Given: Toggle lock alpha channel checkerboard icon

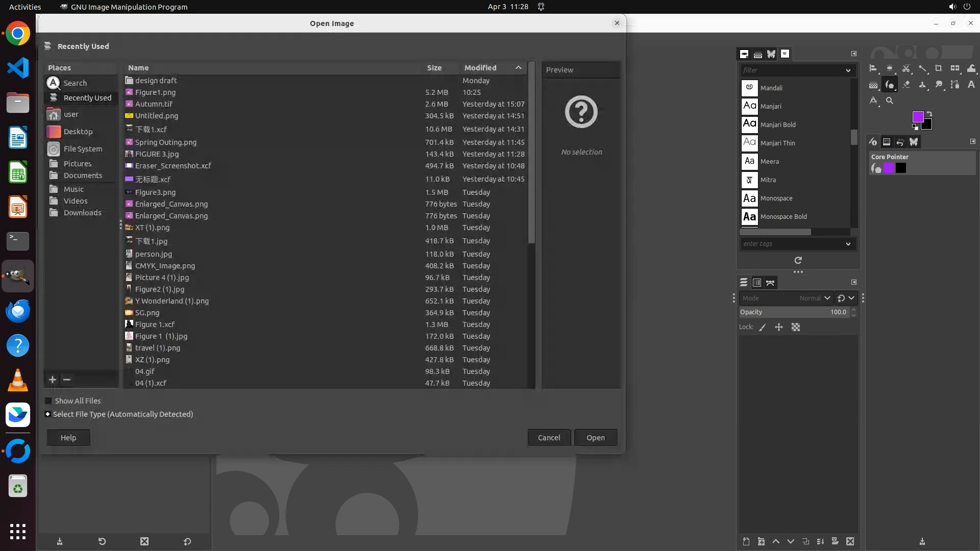Looking at the screenshot, I should pos(796,328).
